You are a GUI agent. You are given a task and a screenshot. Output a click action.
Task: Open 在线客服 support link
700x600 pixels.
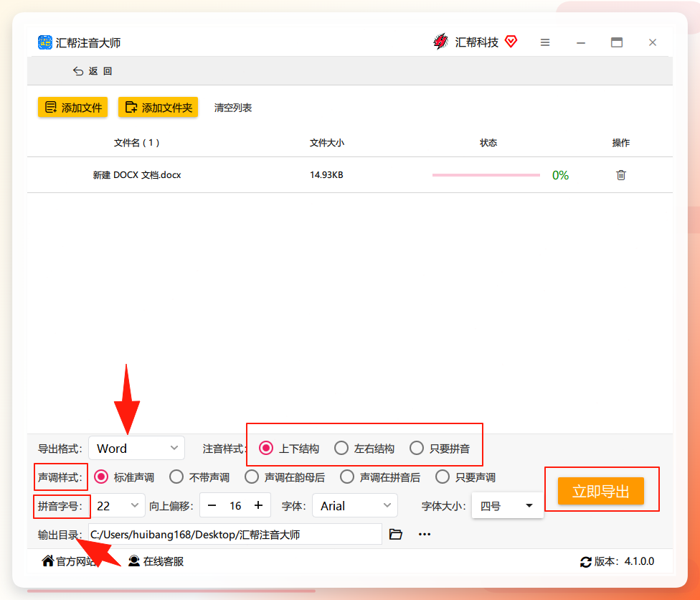[x=156, y=561]
